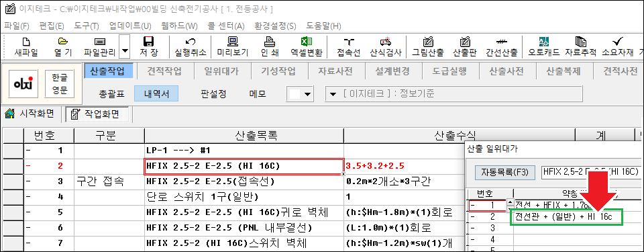Click the 자동목록(F3) button
Viewport: 644px width, 252px height.
[504, 172]
